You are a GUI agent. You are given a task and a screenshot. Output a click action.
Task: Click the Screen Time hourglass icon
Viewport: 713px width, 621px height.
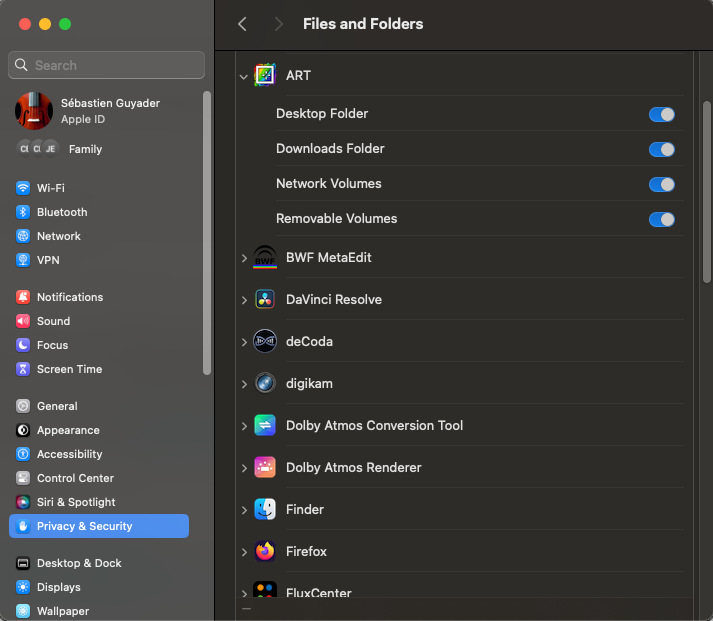pyautogui.click(x=23, y=369)
